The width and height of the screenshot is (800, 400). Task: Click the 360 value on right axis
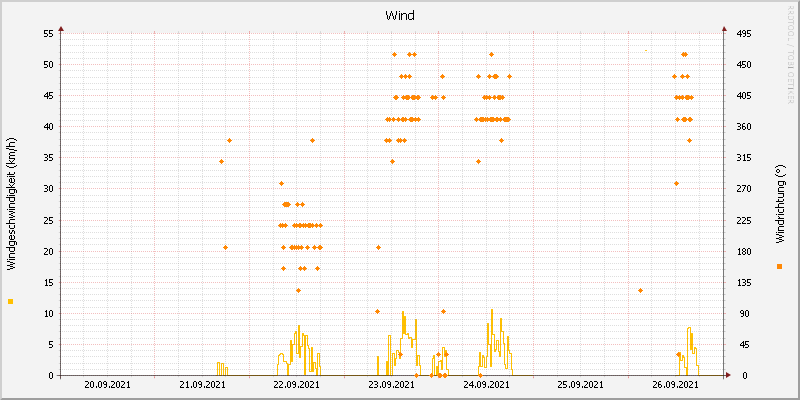coord(743,127)
